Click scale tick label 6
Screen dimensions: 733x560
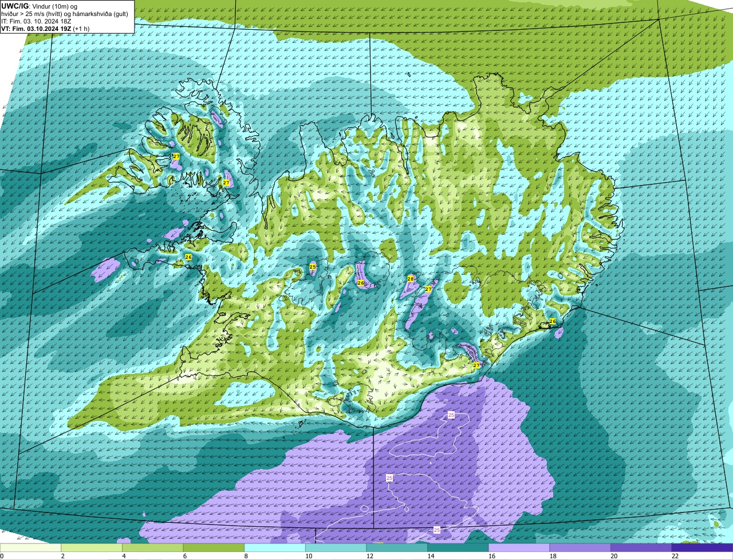click(x=184, y=556)
